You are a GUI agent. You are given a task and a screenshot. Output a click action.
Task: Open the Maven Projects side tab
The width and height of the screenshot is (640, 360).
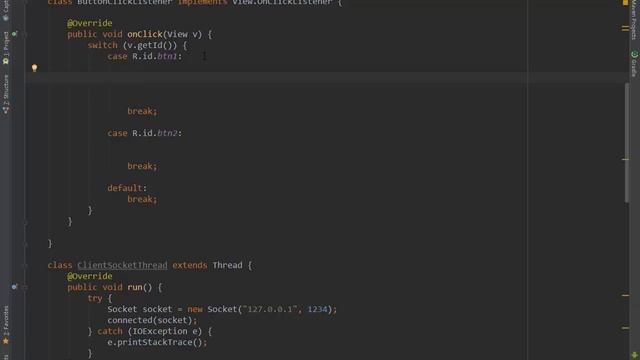(x=634, y=20)
